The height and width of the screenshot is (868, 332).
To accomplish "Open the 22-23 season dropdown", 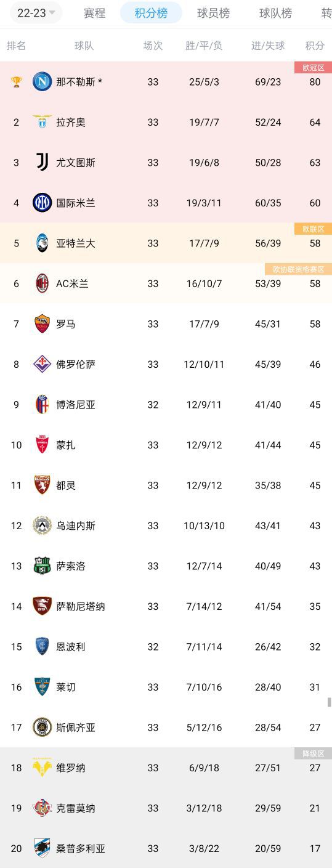I will [36, 13].
